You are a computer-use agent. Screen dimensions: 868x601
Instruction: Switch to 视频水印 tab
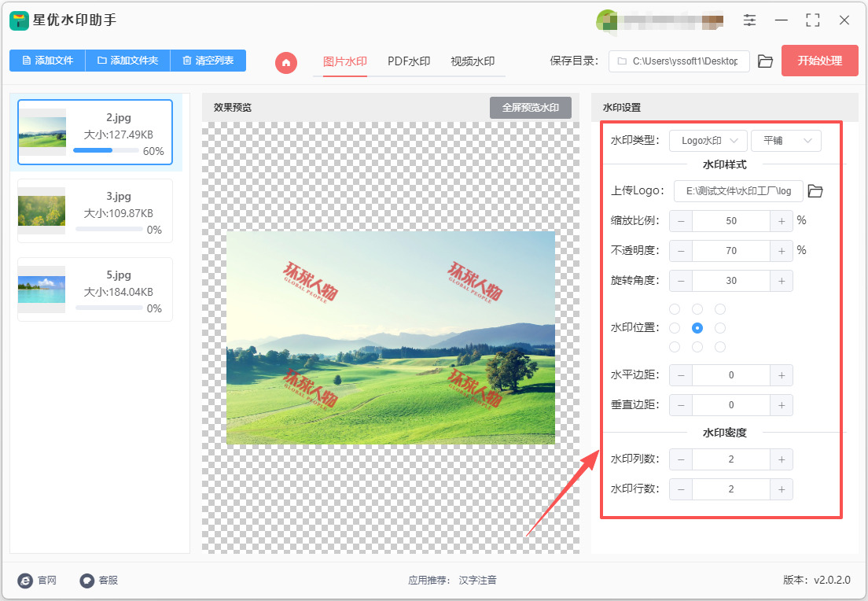(473, 61)
